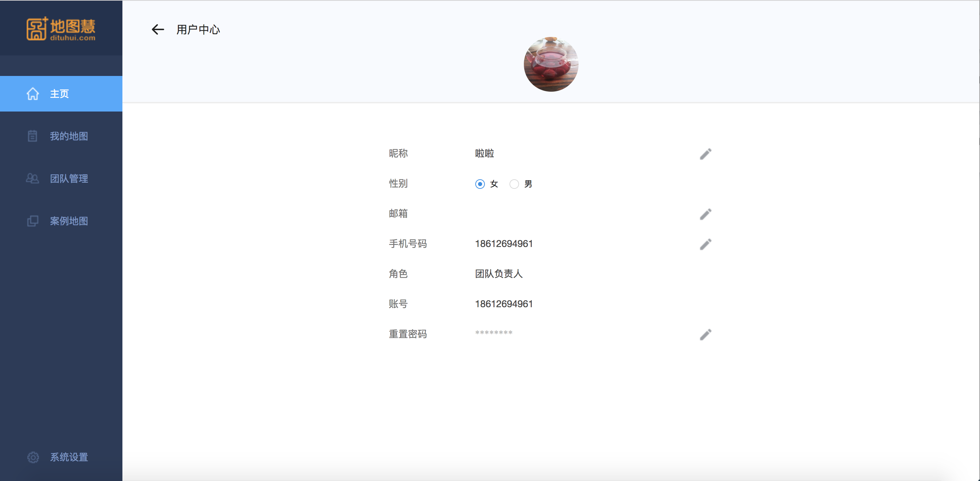Click the 性别 field label
Viewport: 980px width, 481px height.
[398, 183]
